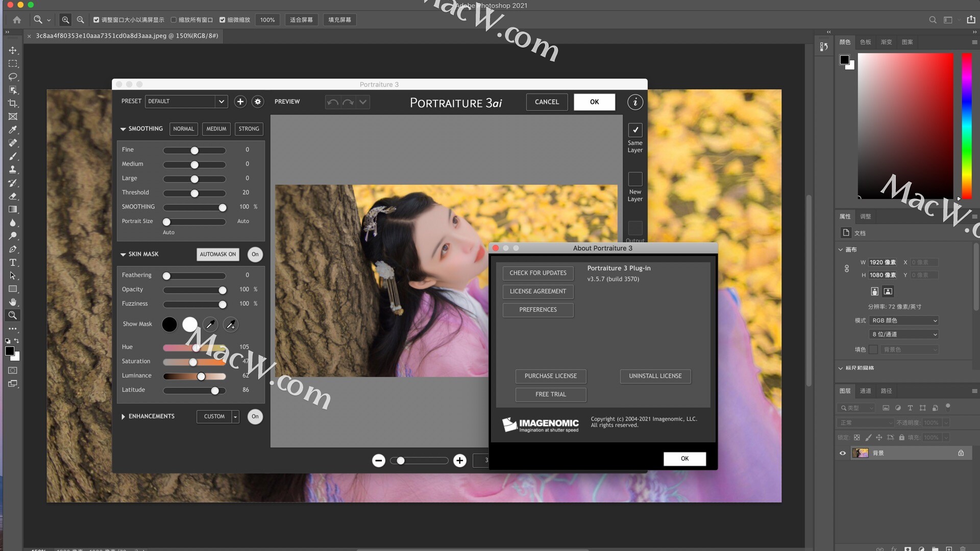
Task: Select NORMAL smoothing tab
Action: coord(183,129)
